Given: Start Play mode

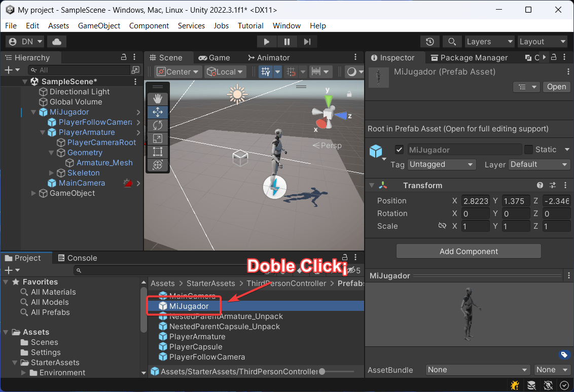Looking at the screenshot, I should pyautogui.click(x=267, y=42).
